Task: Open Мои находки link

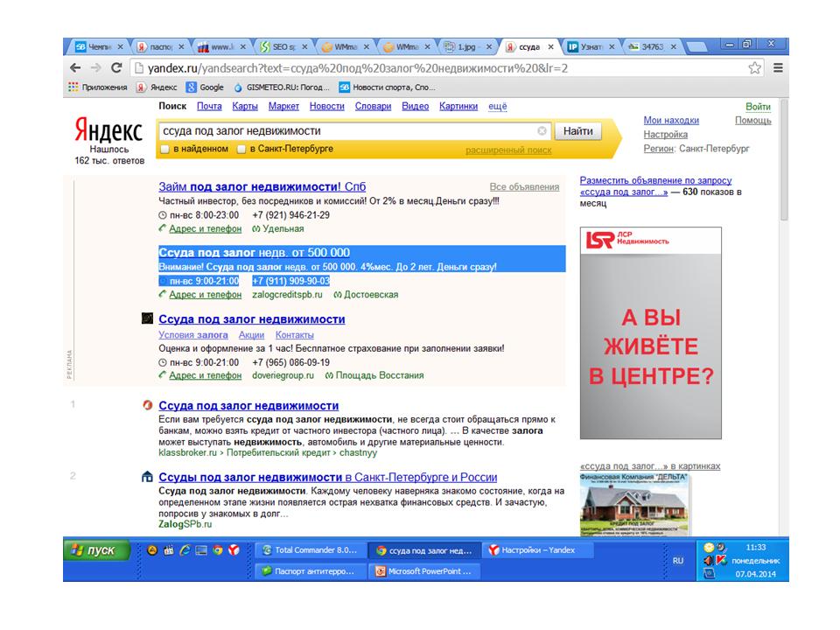Action: pyautogui.click(x=671, y=121)
